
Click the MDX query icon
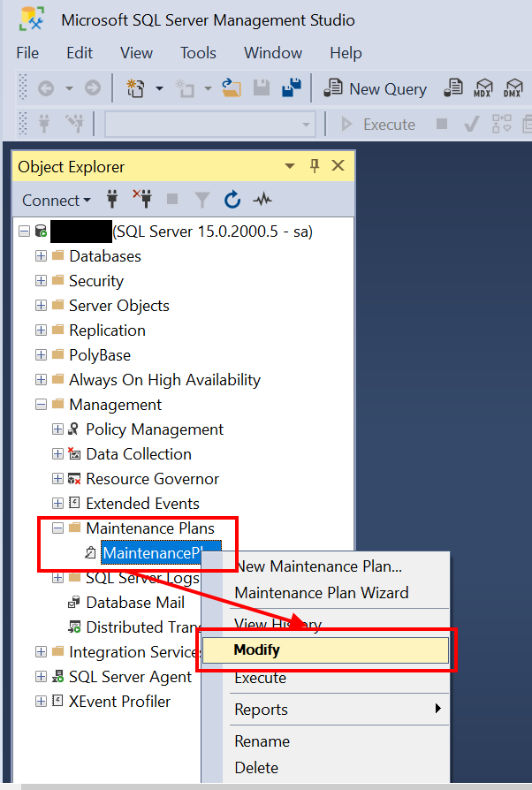click(483, 87)
